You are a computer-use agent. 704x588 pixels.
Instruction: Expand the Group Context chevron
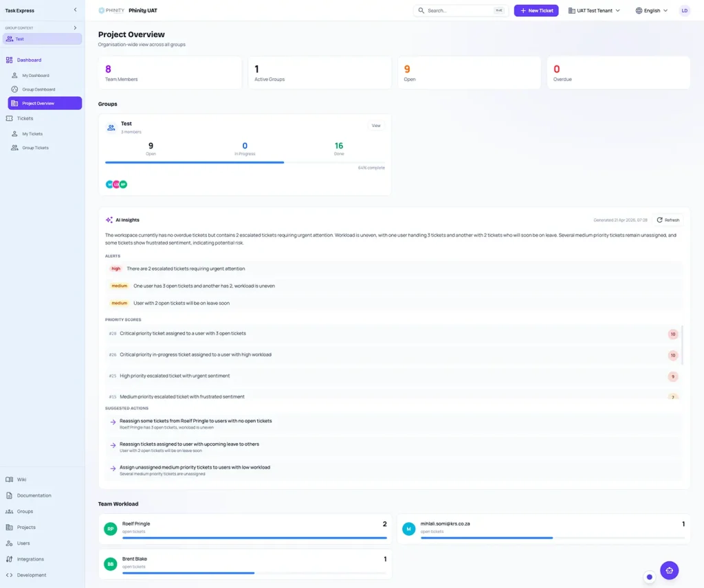75,28
